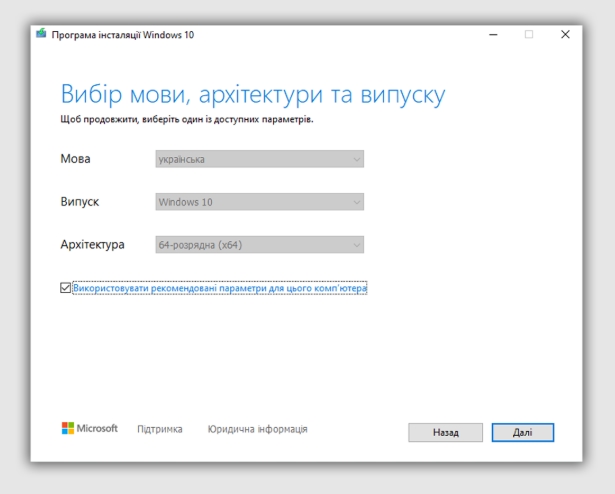Image resolution: width=615 pixels, height=494 pixels.
Task: Click the Далі button
Action: [x=523, y=432]
